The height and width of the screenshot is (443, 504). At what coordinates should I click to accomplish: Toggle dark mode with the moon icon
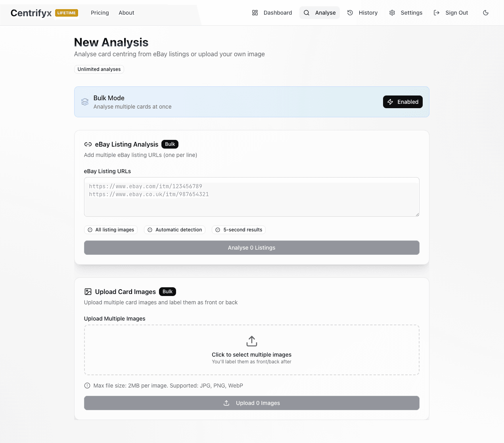point(485,13)
